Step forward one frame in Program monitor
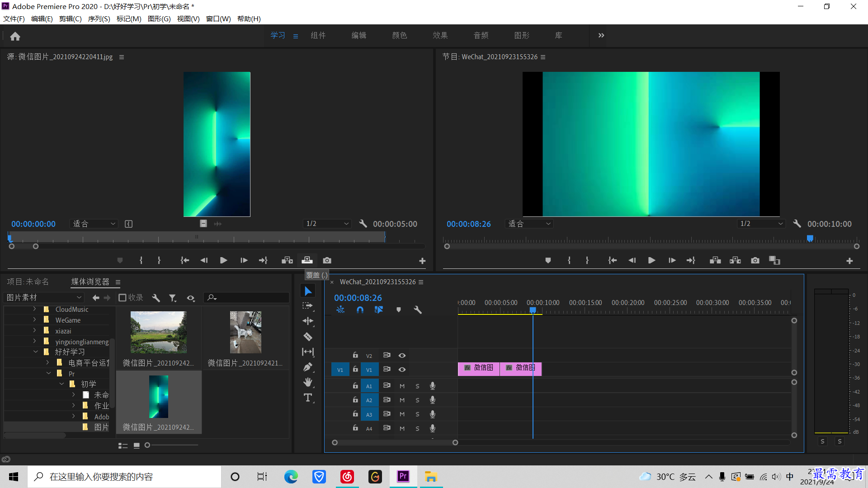The image size is (868, 488). coord(672,260)
